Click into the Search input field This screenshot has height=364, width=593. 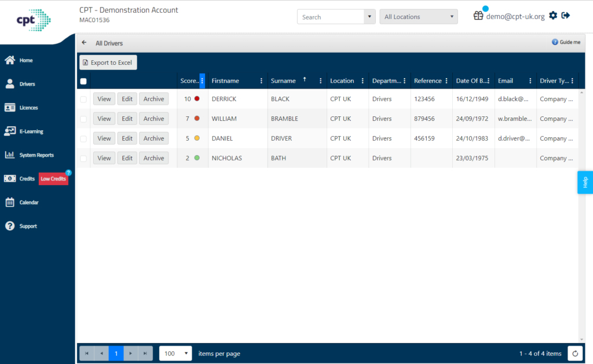330,17
